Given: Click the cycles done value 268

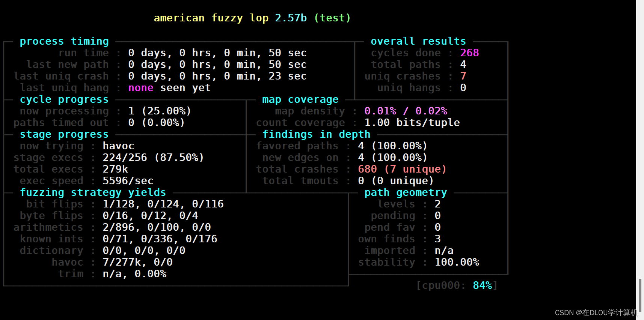Looking at the screenshot, I should (469, 53).
